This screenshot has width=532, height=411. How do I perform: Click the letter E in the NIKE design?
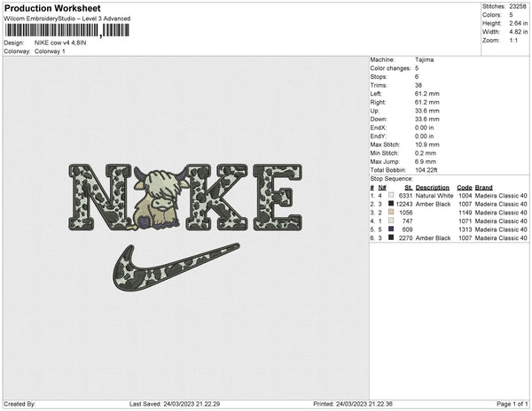coord(278,198)
